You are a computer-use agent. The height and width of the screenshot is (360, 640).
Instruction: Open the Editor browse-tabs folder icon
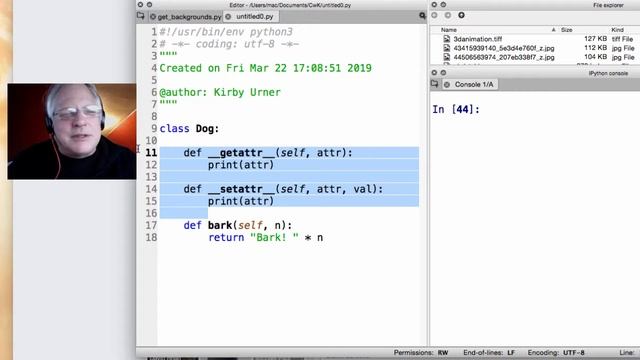(141, 16)
